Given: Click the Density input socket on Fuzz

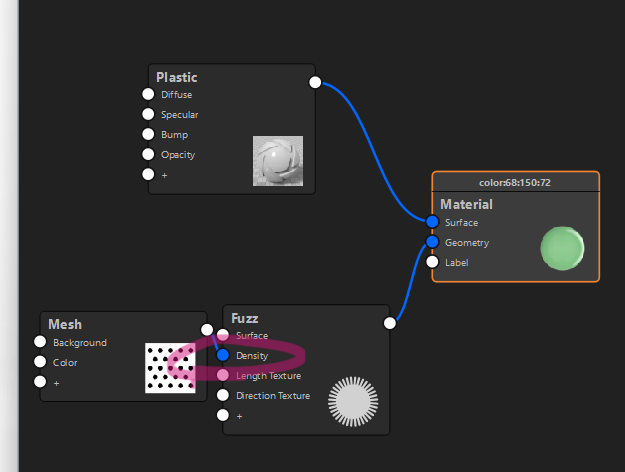Looking at the screenshot, I should tap(223, 355).
